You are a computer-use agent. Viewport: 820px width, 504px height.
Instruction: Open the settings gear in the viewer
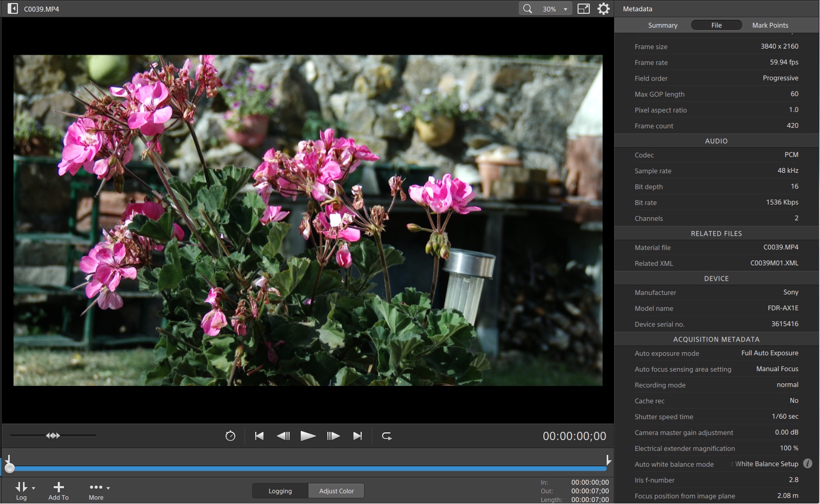point(604,9)
